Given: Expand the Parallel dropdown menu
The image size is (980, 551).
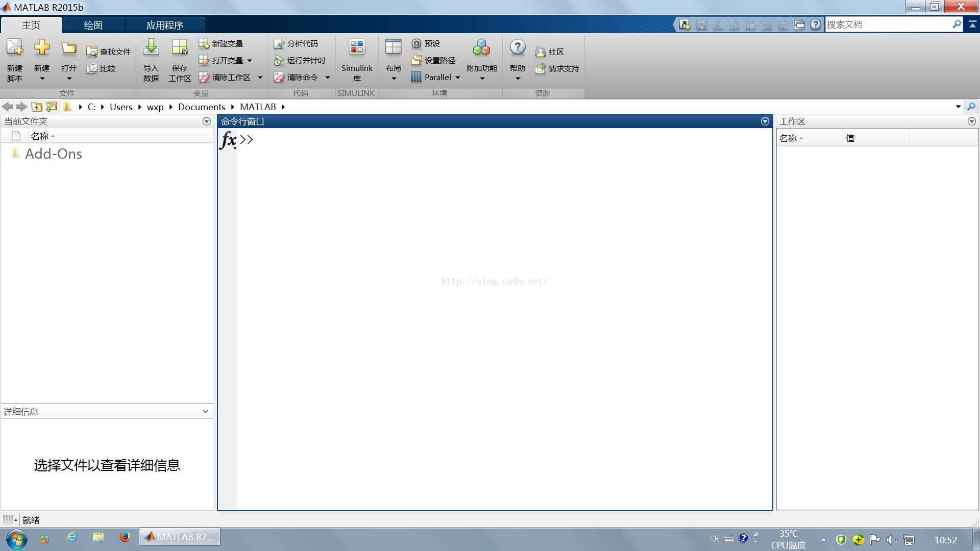Looking at the screenshot, I should tap(458, 78).
